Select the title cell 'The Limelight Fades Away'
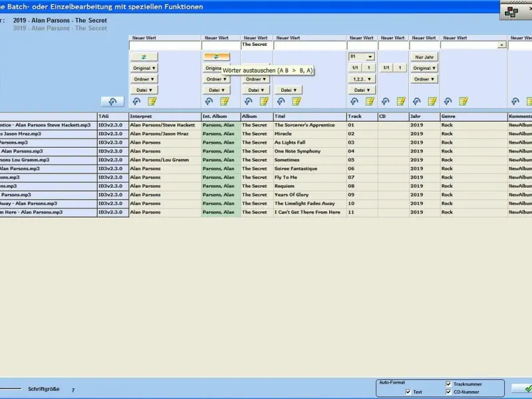 pyautogui.click(x=310, y=203)
